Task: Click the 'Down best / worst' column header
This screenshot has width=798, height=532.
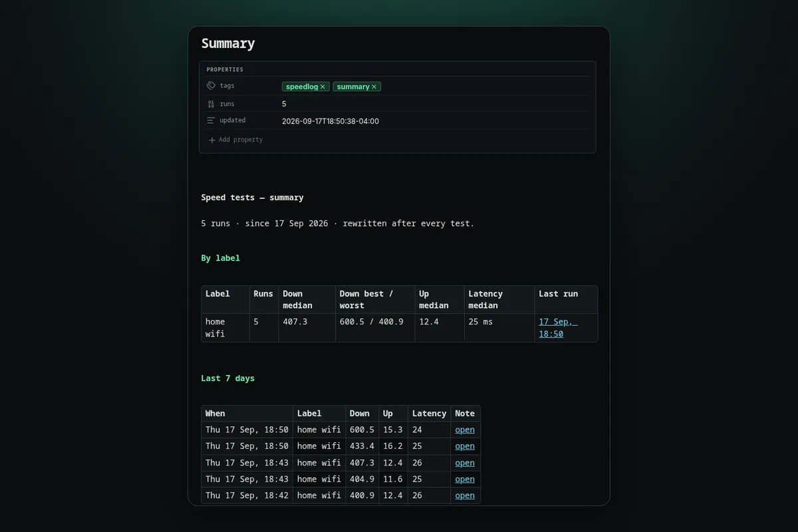Action: (375, 300)
